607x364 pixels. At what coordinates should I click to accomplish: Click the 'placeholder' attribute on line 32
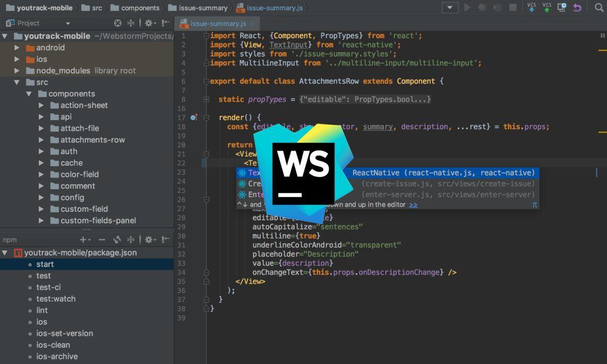pyautogui.click(x=276, y=254)
